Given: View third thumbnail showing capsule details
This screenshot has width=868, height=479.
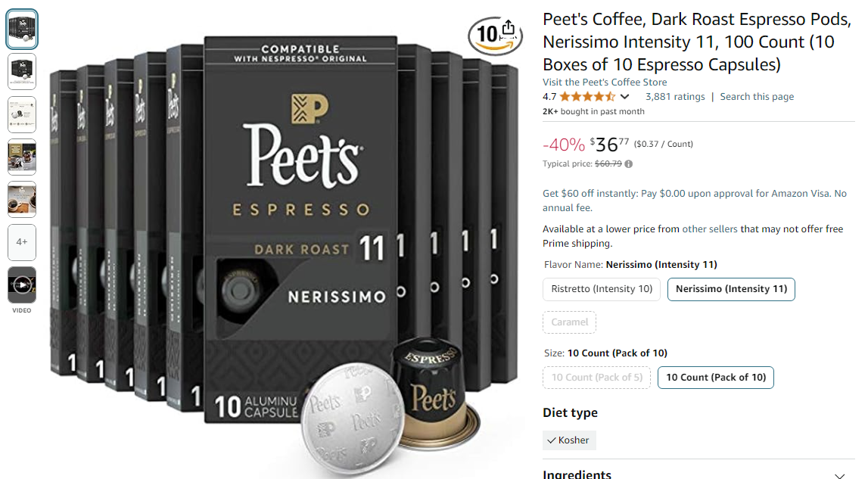Looking at the screenshot, I should (x=22, y=114).
